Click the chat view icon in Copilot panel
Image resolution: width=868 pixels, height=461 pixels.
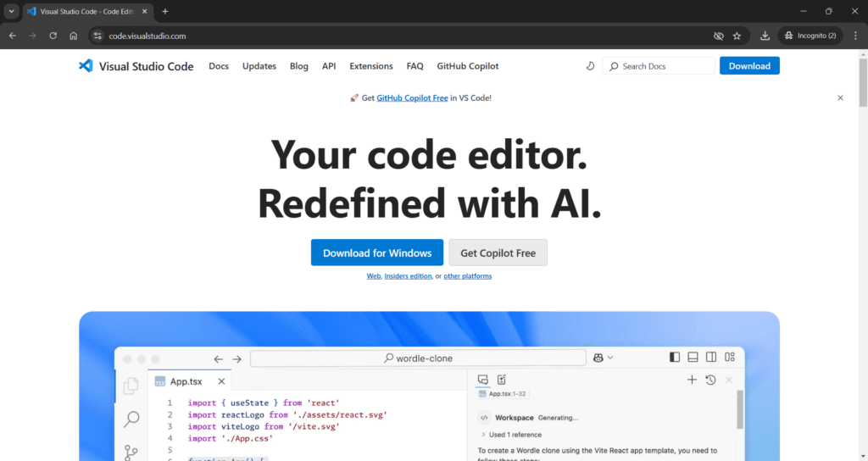pyautogui.click(x=482, y=380)
